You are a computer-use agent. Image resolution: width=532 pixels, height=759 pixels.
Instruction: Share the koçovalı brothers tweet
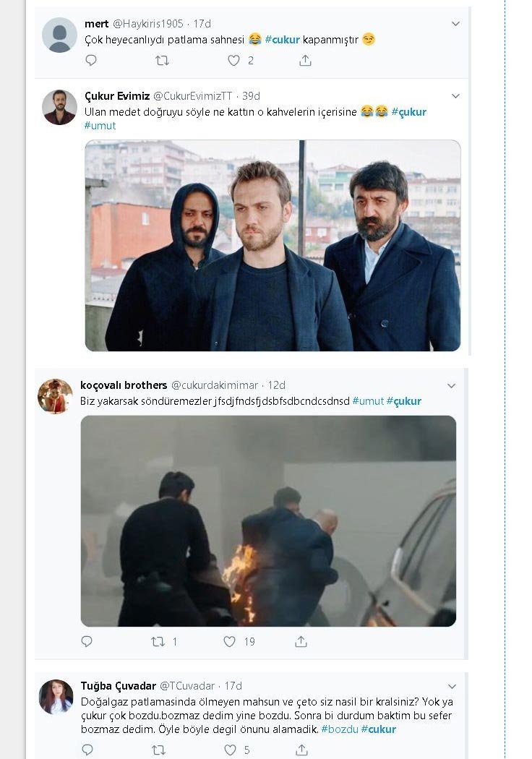coord(301,641)
